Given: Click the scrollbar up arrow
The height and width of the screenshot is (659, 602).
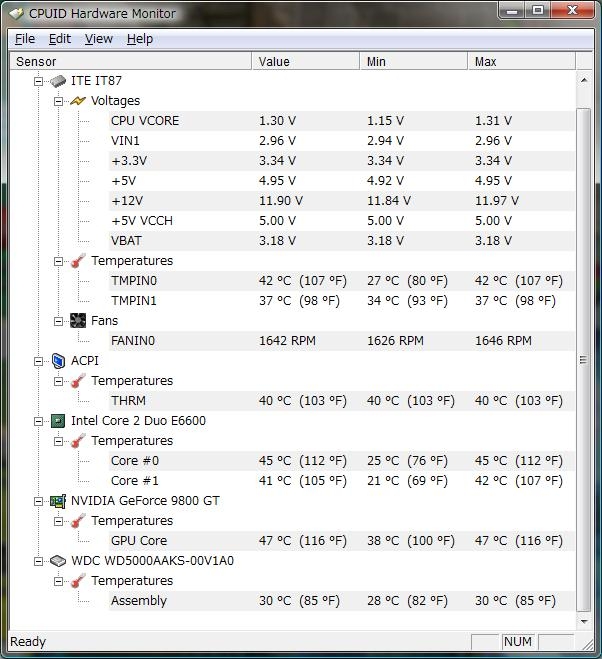Looking at the screenshot, I should tap(584, 80).
